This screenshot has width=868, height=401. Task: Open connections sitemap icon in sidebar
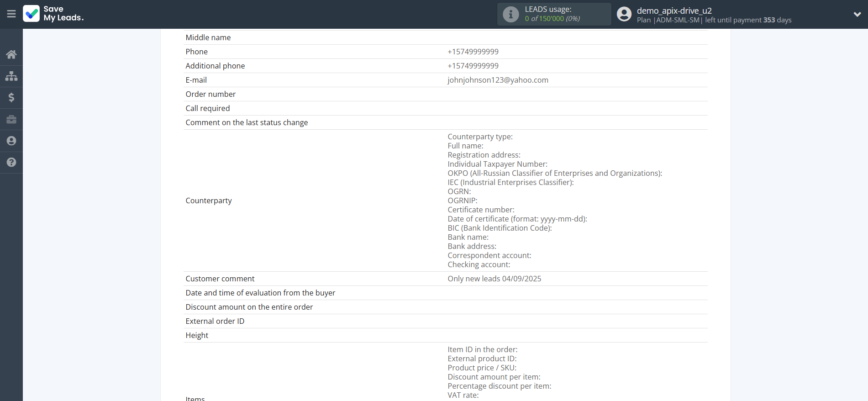[x=11, y=76]
